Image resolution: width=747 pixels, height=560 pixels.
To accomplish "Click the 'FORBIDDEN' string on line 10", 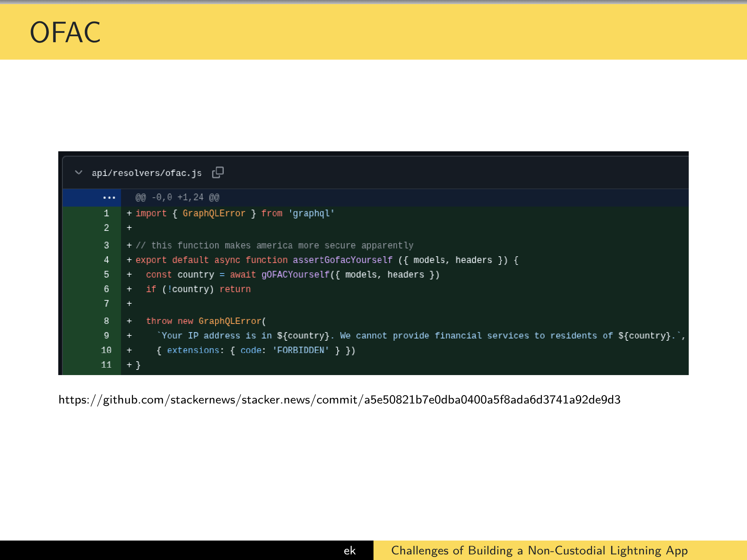I will click(301, 350).
